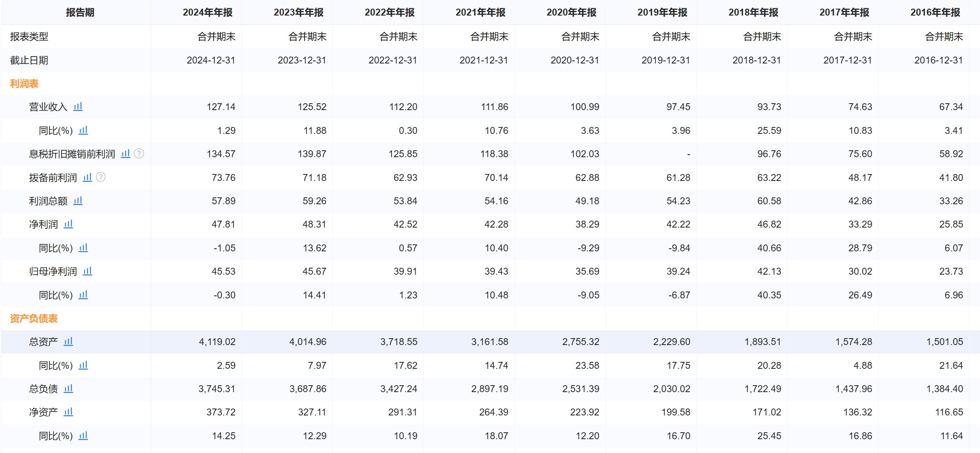Show the chart icon next to 总资产
This screenshot has width=980, height=453.
(x=68, y=342)
